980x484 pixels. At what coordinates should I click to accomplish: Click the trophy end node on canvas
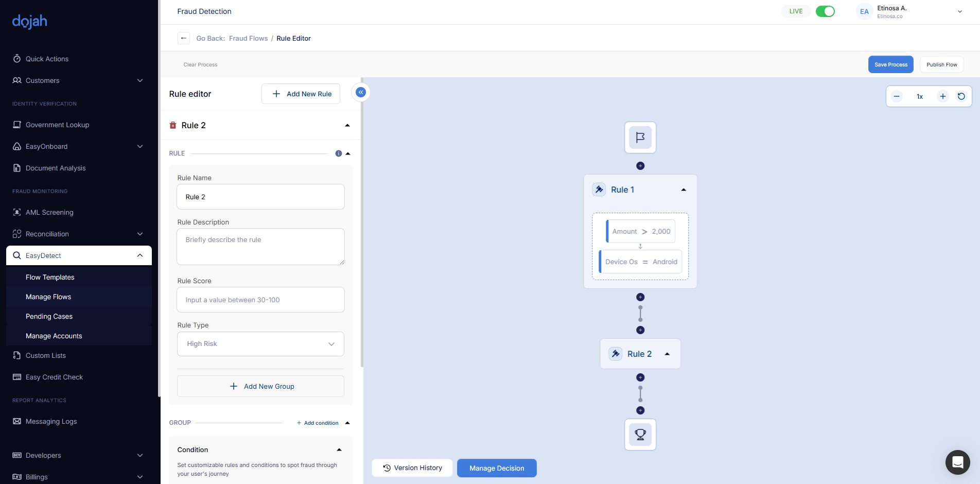point(640,435)
